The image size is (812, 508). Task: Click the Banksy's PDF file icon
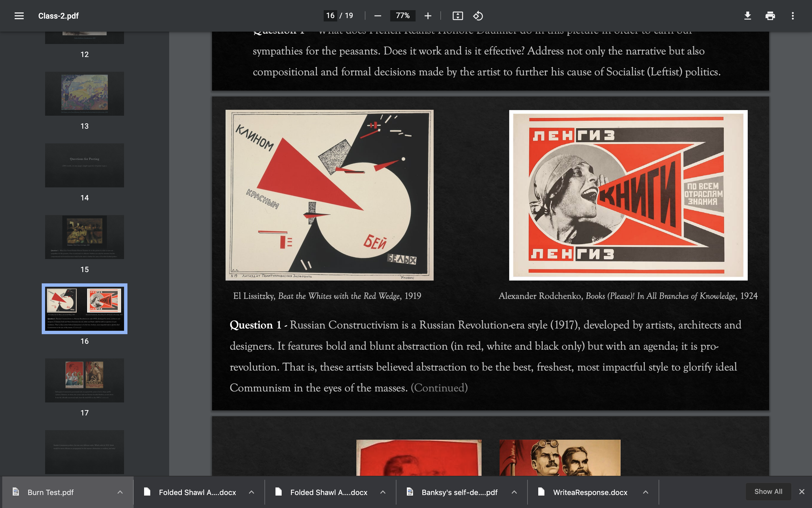coord(410,492)
